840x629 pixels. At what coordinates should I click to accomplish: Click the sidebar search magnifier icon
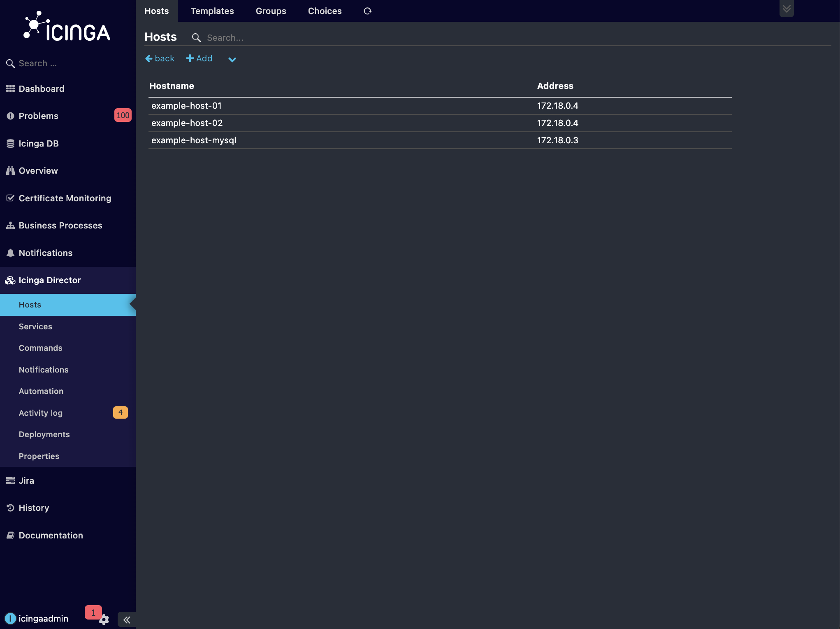coord(10,63)
